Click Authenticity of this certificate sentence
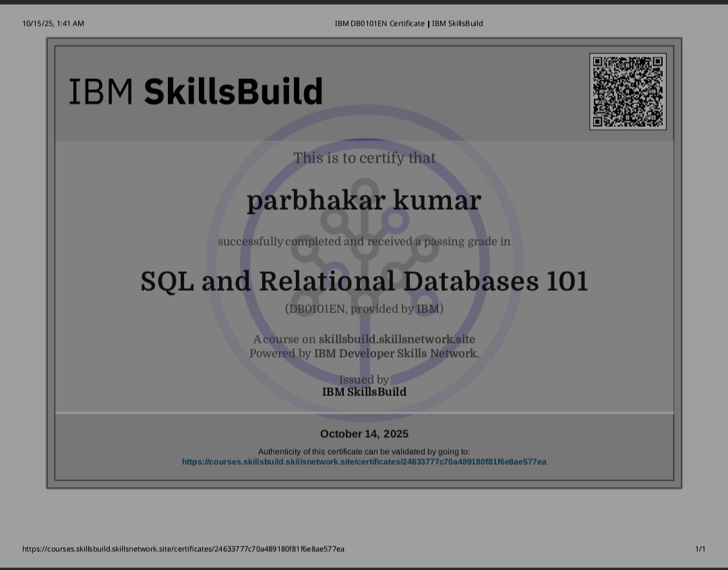The image size is (728, 570). [x=364, y=451]
